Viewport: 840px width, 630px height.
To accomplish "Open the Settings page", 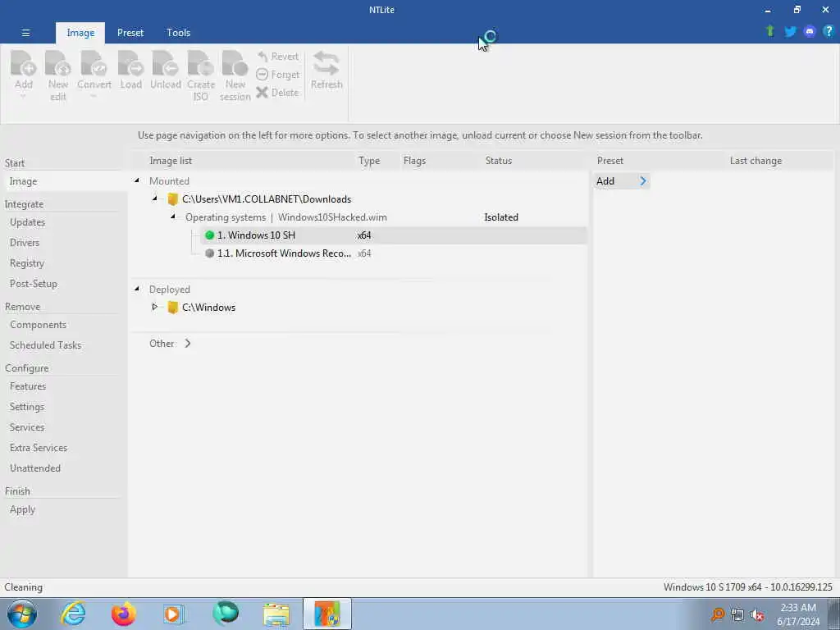I will (x=27, y=407).
